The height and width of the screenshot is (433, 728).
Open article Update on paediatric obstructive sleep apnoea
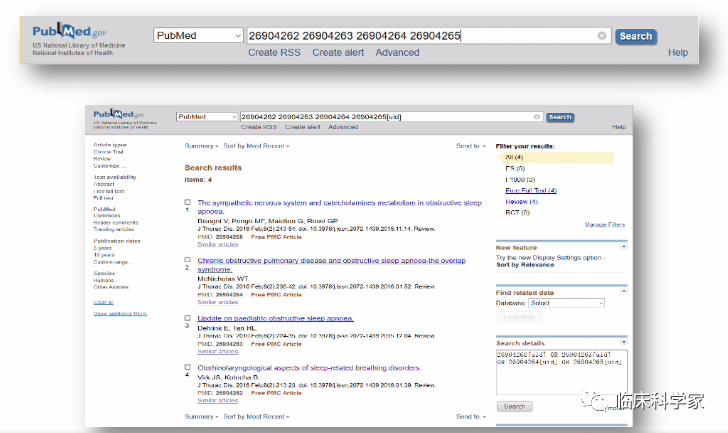click(x=275, y=318)
